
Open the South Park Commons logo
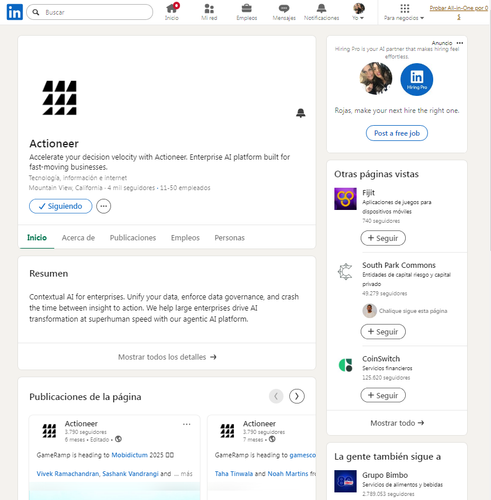click(345, 272)
